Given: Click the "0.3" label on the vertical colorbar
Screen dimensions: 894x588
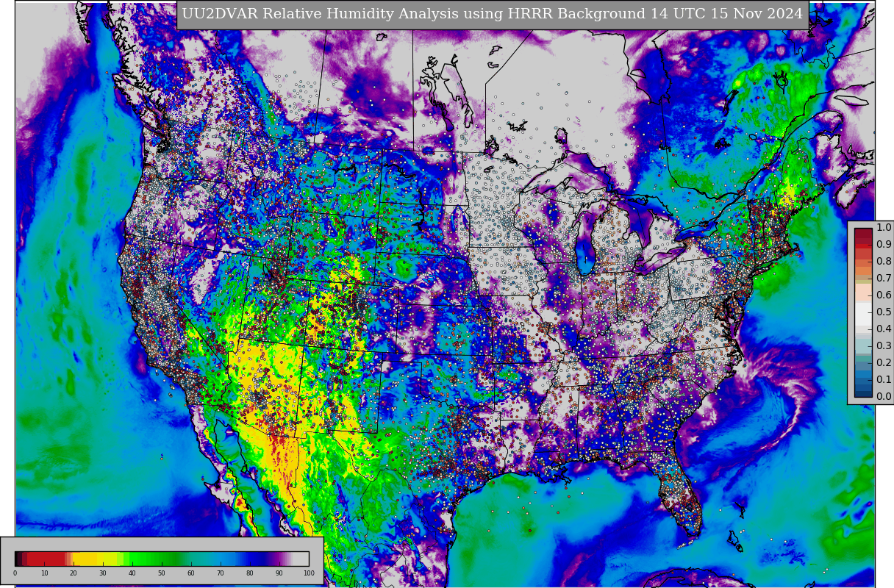Looking at the screenshot, I should click(884, 346).
